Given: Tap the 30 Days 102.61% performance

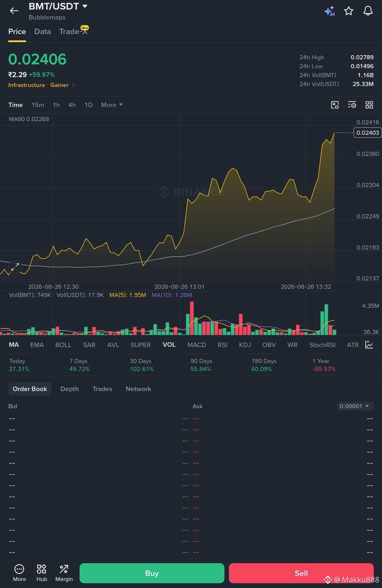Looking at the screenshot, I should pos(142,365).
